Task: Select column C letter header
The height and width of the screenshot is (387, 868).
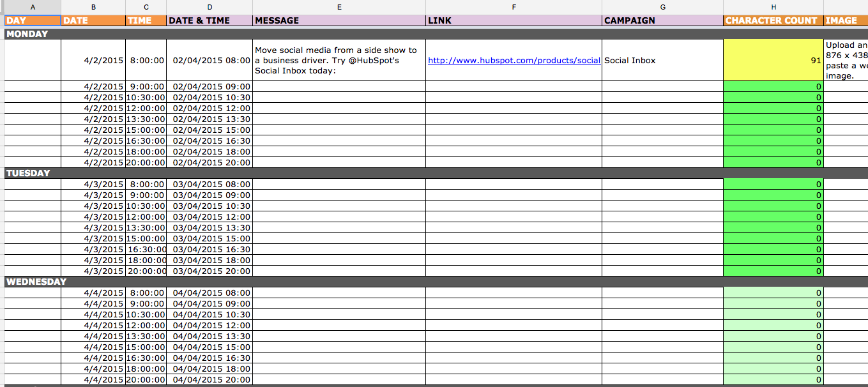Action: tap(146, 7)
